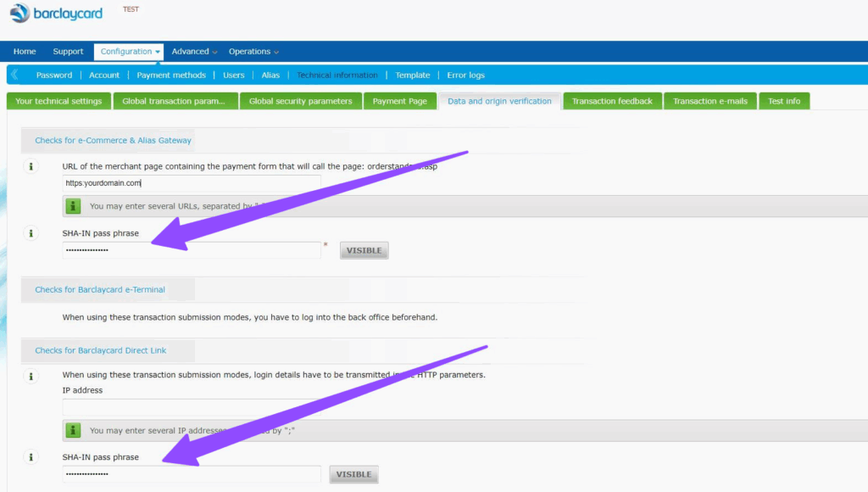Click the merchant page URL input field

[192, 183]
